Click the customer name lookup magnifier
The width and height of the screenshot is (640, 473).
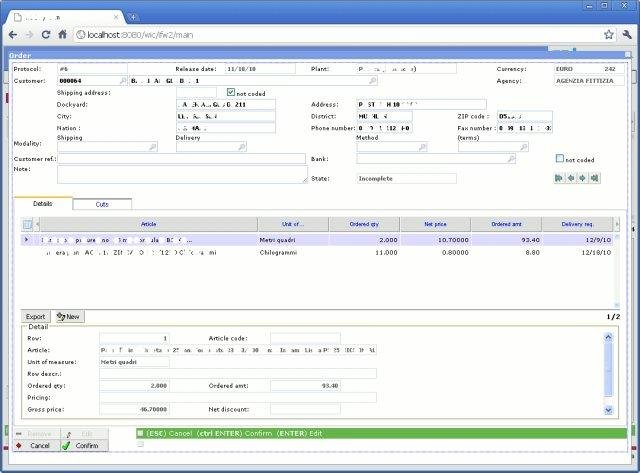click(x=372, y=81)
